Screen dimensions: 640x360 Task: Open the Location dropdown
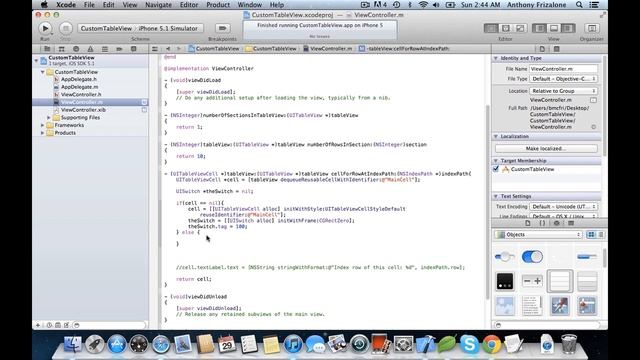564,91
